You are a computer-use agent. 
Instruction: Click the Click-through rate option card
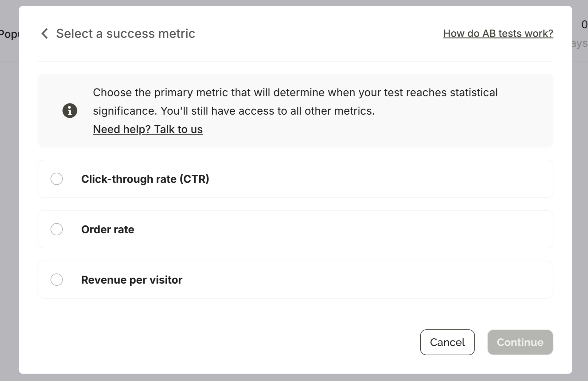pos(295,179)
